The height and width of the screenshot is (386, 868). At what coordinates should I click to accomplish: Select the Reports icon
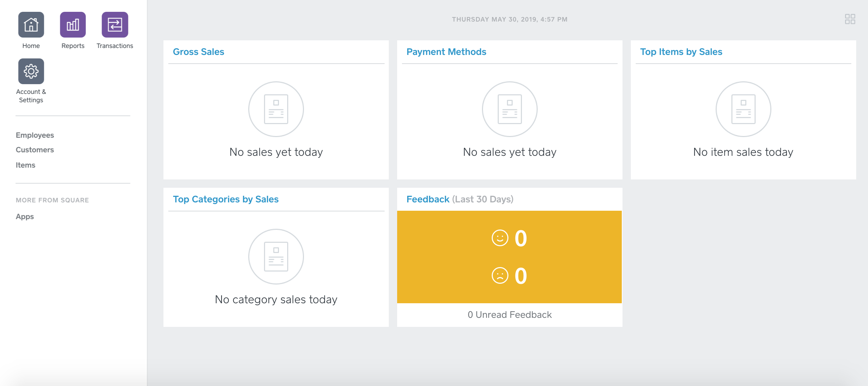pyautogui.click(x=72, y=25)
